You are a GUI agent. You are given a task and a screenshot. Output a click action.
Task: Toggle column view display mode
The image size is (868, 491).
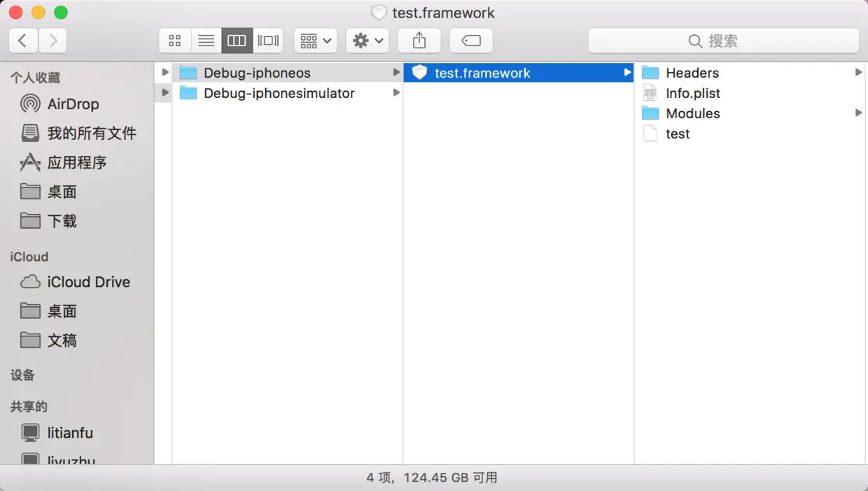237,40
